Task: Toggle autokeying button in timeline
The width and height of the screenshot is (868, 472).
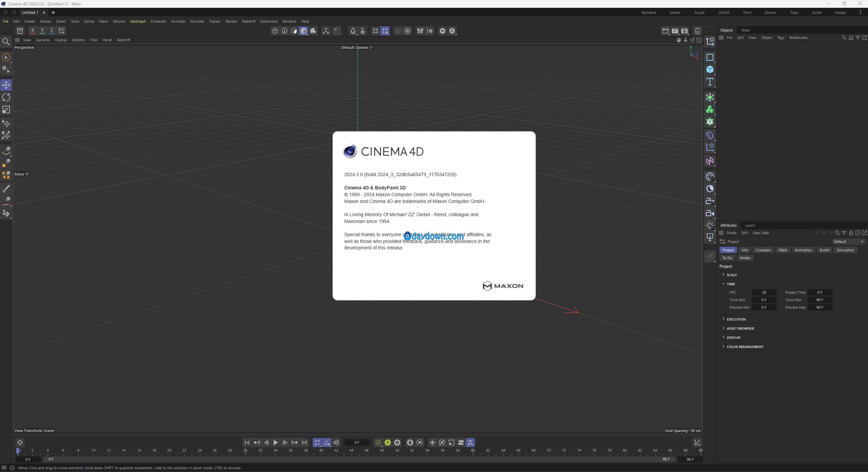Action: tap(387, 443)
